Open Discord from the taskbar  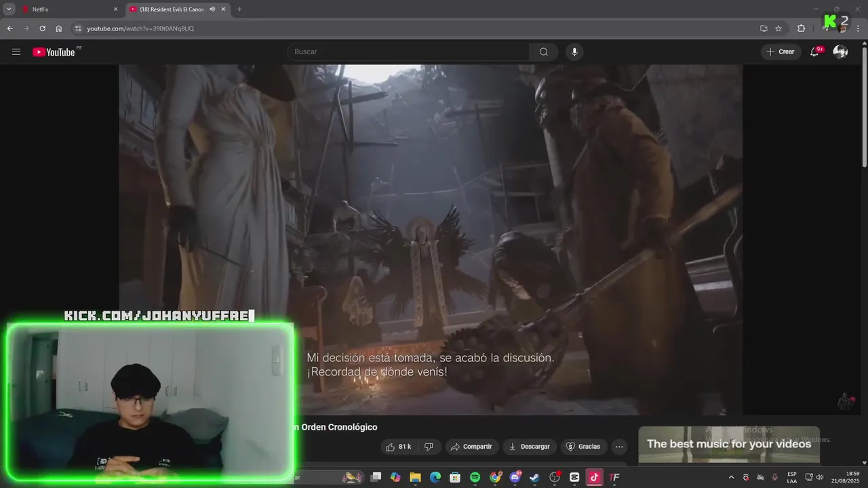click(515, 477)
